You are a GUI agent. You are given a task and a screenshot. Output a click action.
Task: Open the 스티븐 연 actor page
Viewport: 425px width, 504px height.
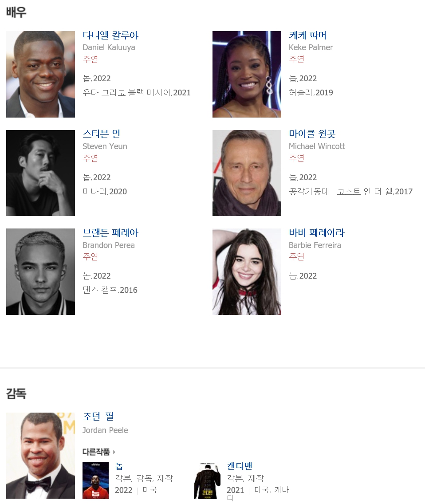[x=102, y=134]
